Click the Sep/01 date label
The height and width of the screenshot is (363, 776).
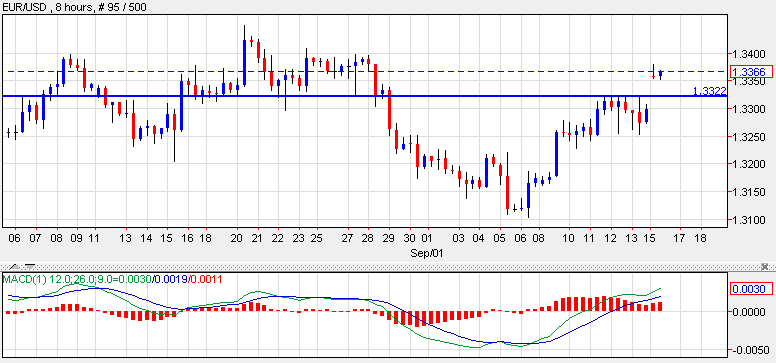point(426,253)
